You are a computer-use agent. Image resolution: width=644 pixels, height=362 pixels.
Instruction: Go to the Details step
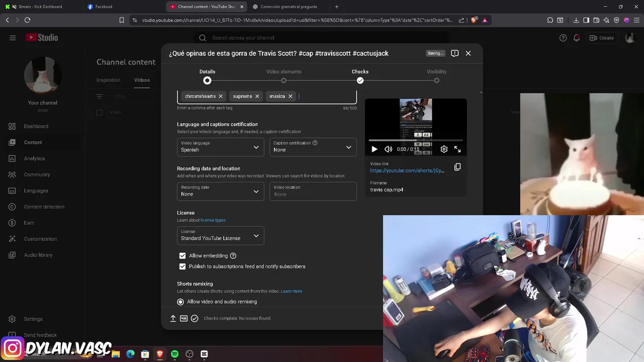pyautogui.click(x=207, y=76)
